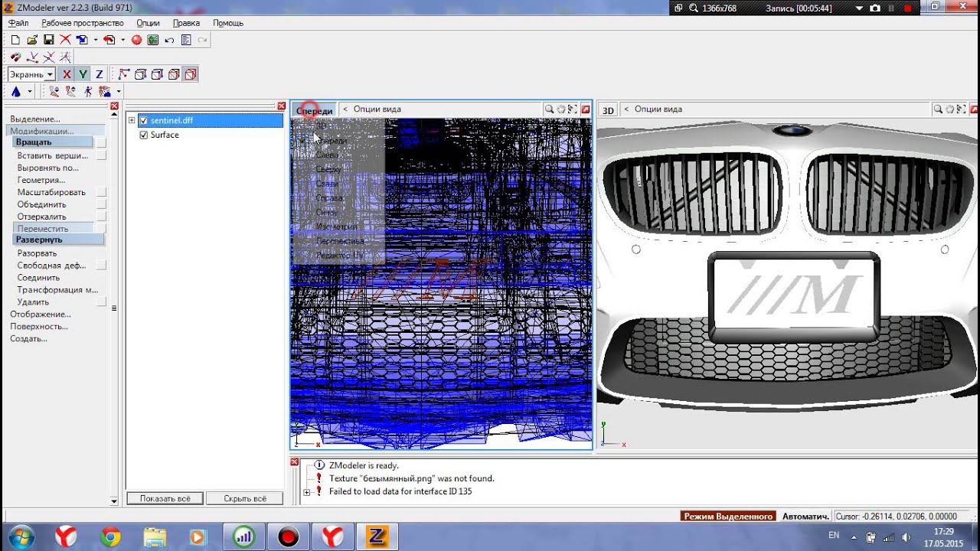Image resolution: width=980 pixels, height=551 pixels.
Task: Click the blue cone pivot tool icon
Action: (16, 91)
